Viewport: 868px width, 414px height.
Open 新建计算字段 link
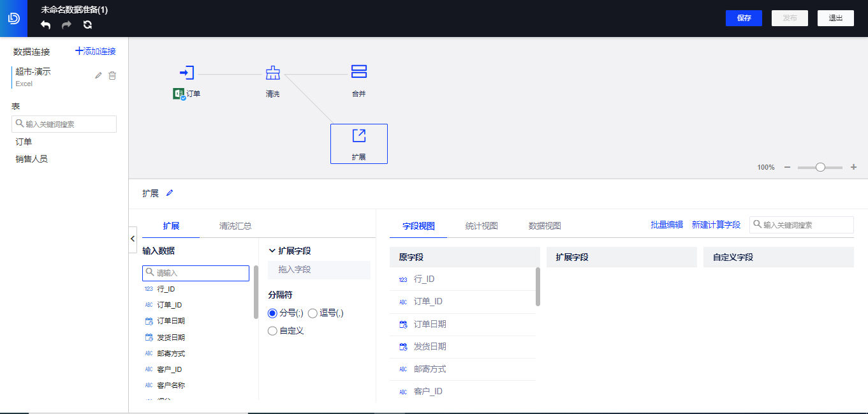tap(717, 225)
